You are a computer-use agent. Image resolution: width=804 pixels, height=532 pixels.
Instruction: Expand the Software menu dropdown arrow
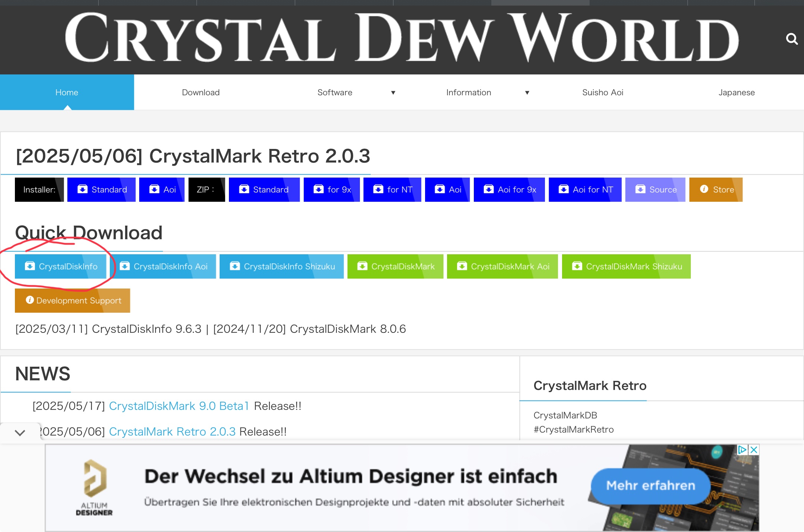[393, 93]
